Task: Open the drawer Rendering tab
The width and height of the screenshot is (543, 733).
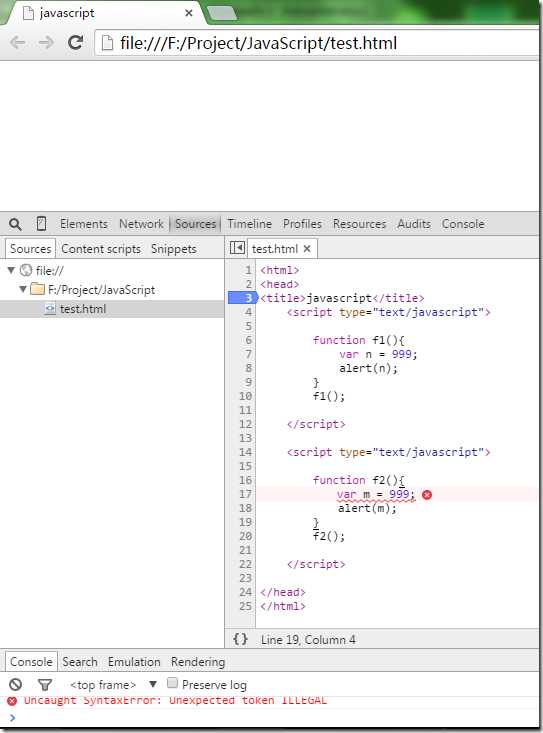Action: tap(198, 662)
